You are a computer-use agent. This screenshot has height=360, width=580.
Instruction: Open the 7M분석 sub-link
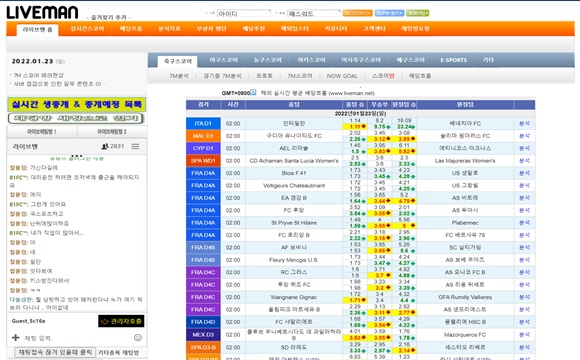tap(179, 76)
